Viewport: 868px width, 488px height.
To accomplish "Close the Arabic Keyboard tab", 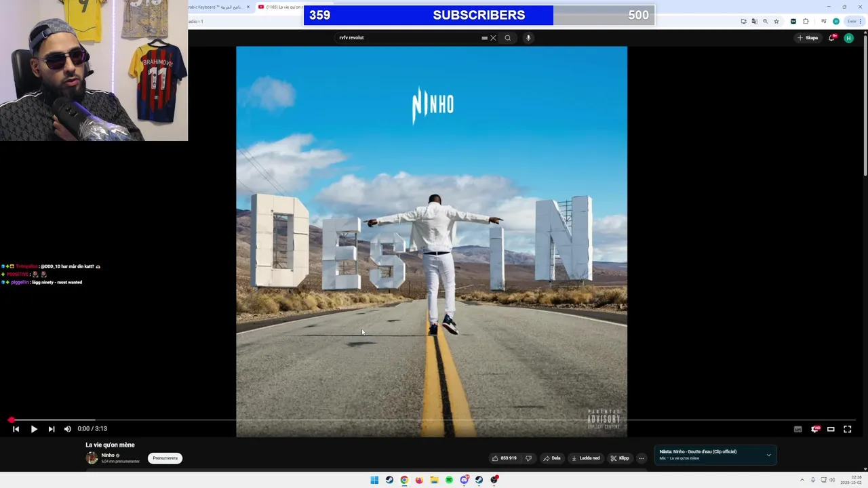I will pyautogui.click(x=248, y=7).
